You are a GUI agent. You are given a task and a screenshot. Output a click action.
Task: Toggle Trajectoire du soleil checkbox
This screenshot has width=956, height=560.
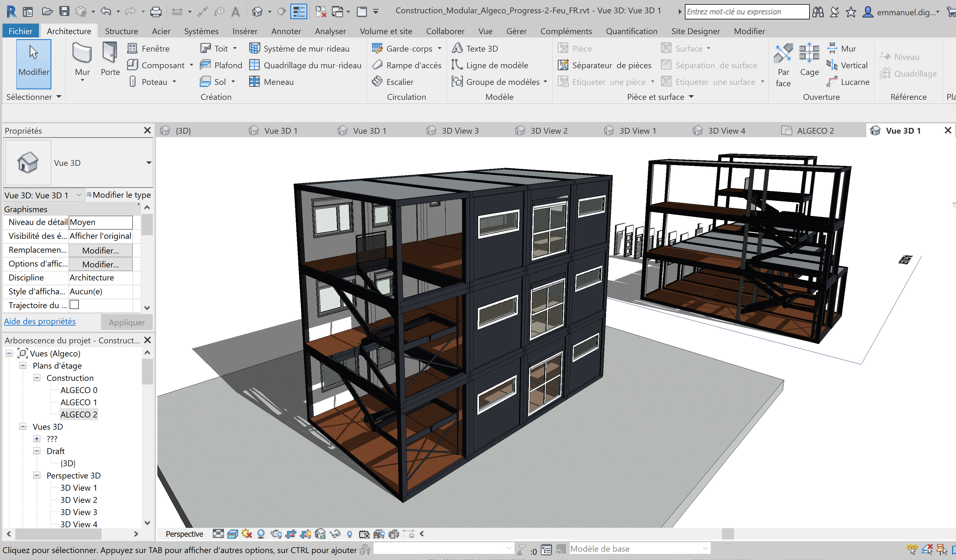point(74,305)
